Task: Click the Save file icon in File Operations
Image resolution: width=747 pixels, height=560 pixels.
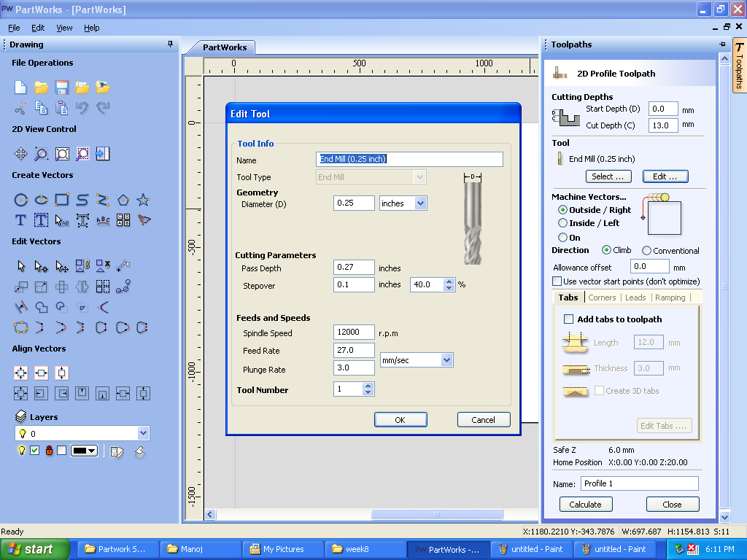Action: pyautogui.click(x=61, y=87)
